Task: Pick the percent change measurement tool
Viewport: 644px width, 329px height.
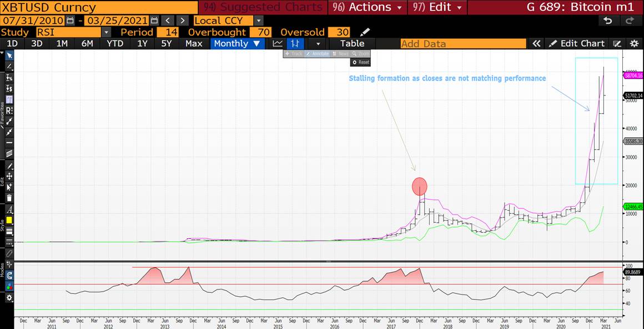Action: [x=9, y=77]
